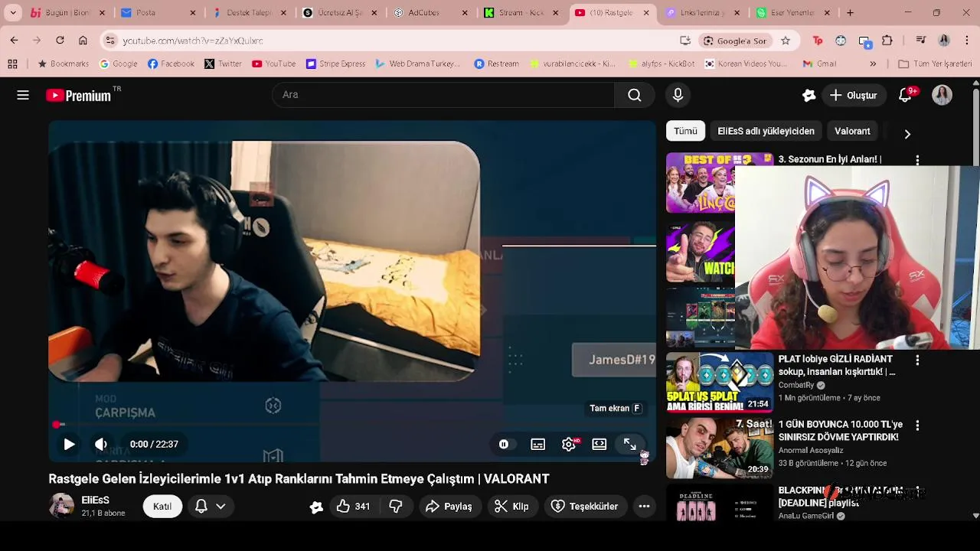Select EliEsS adlı yükleyiciden chip
The width and height of the screenshot is (980, 551).
tap(766, 131)
